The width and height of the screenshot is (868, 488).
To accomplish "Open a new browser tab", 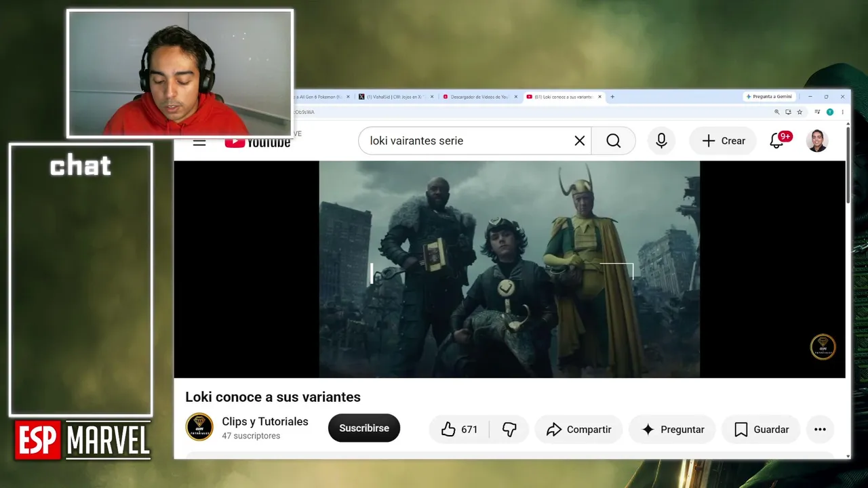I will (612, 97).
